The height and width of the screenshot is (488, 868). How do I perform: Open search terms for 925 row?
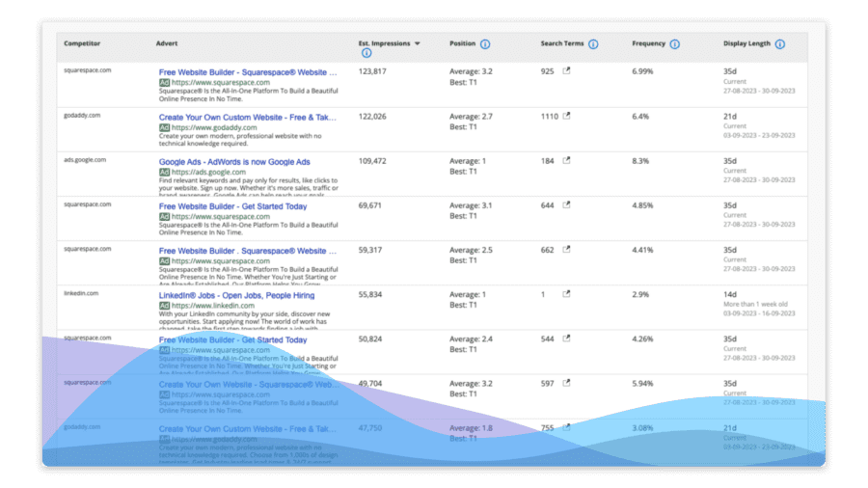point(566,70)
